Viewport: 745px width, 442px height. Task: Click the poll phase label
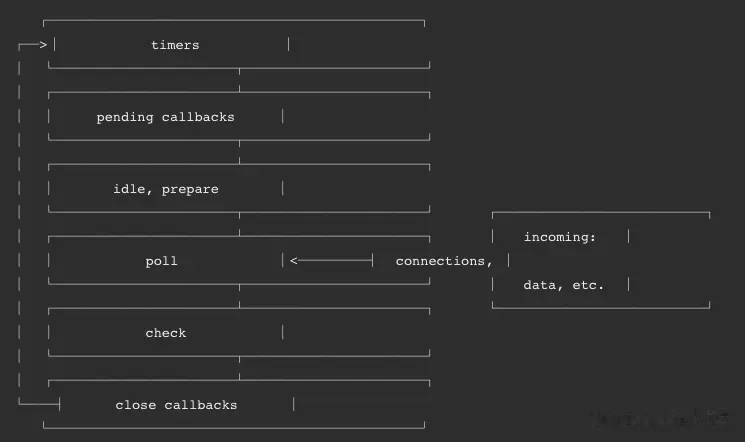click(x=162, y=261)
